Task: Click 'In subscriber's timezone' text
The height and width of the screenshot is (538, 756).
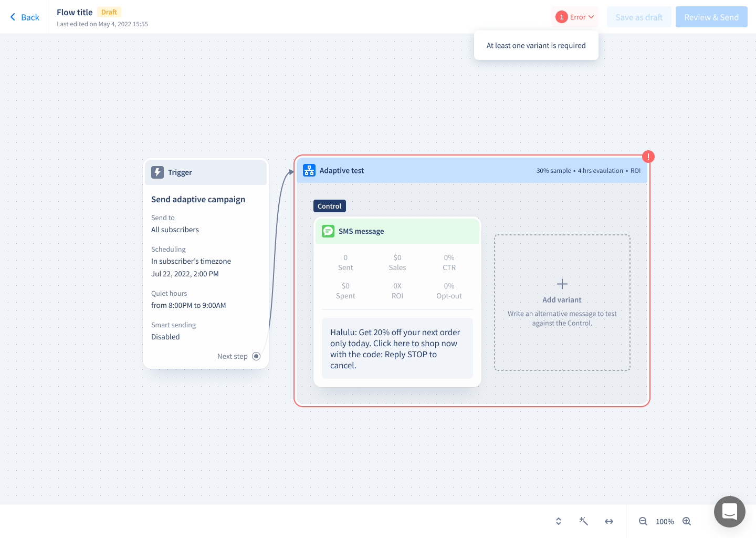Action: (191, 262)
